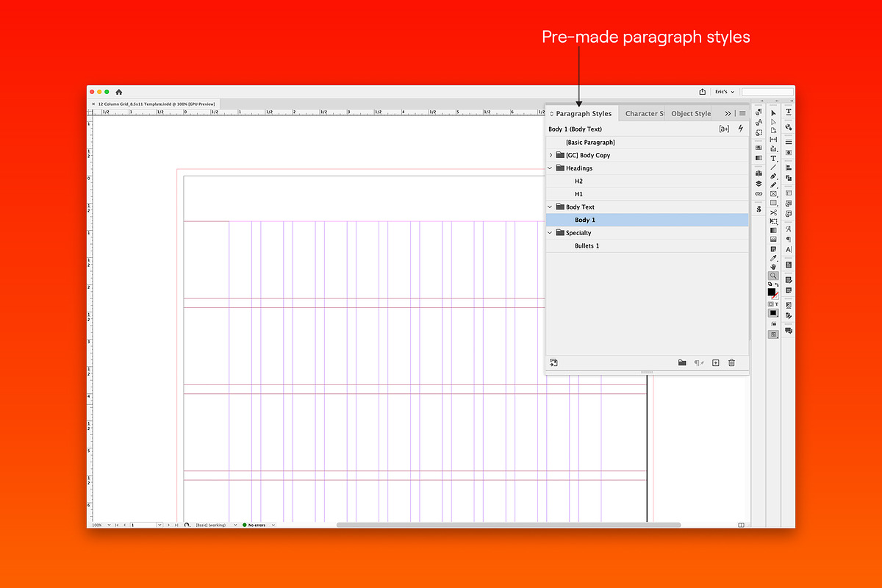Click swap fill and stroke arrow
Screen dimensions: 882x588
tap(777, 284)
